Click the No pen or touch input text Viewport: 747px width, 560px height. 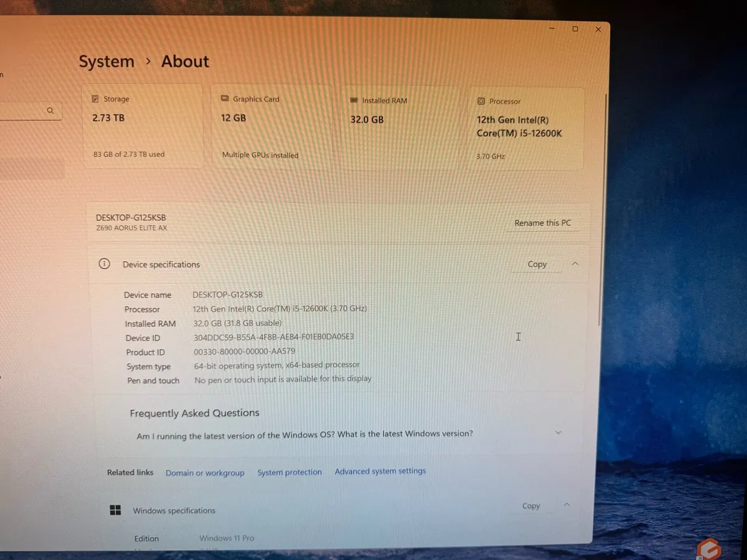pos(283,379)
